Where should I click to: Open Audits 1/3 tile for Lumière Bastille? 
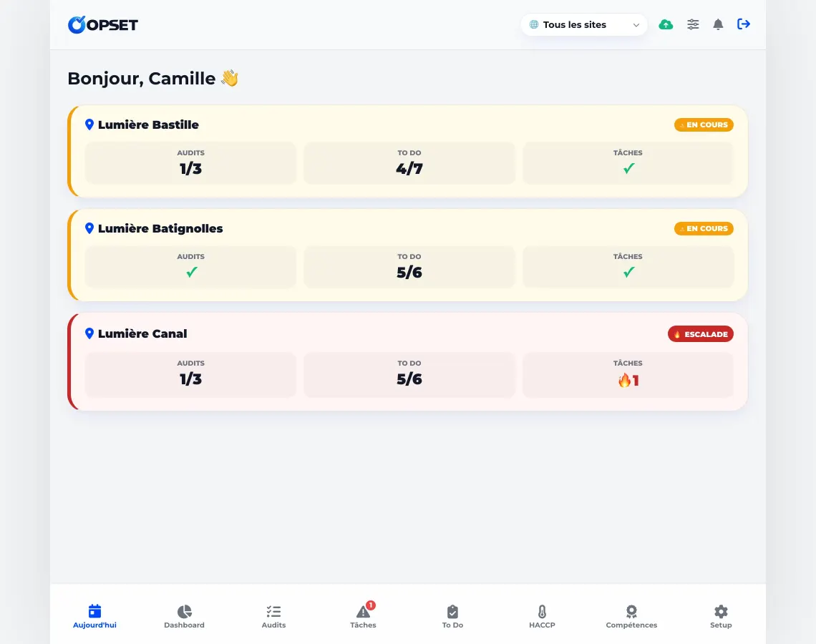(x=190, y=163)
